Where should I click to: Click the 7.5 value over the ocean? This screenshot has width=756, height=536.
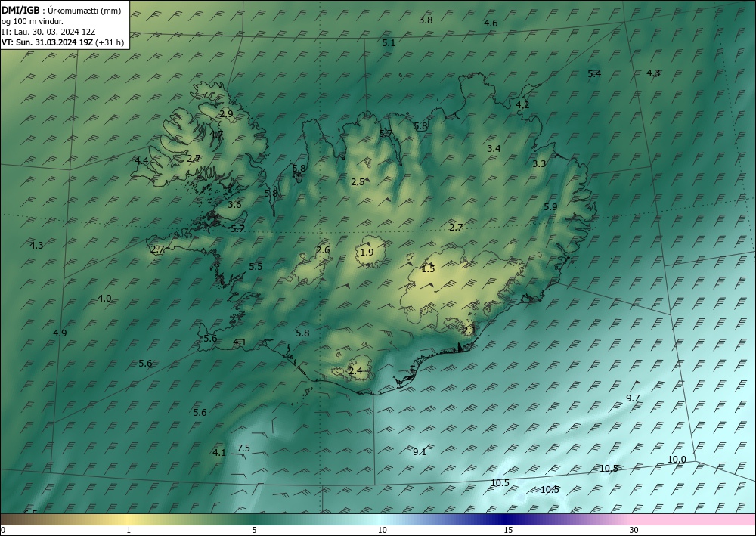click(x=243, y=448)
